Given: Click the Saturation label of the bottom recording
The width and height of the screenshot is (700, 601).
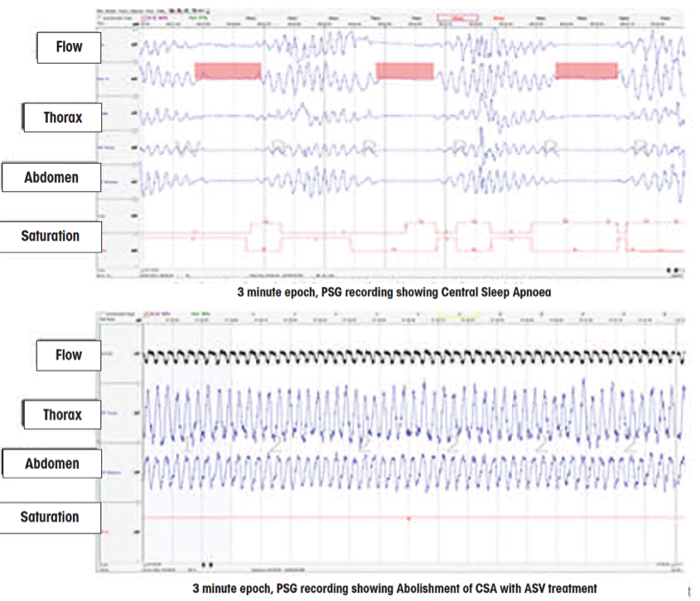Looking at the screenshot, I should point(51,517).
